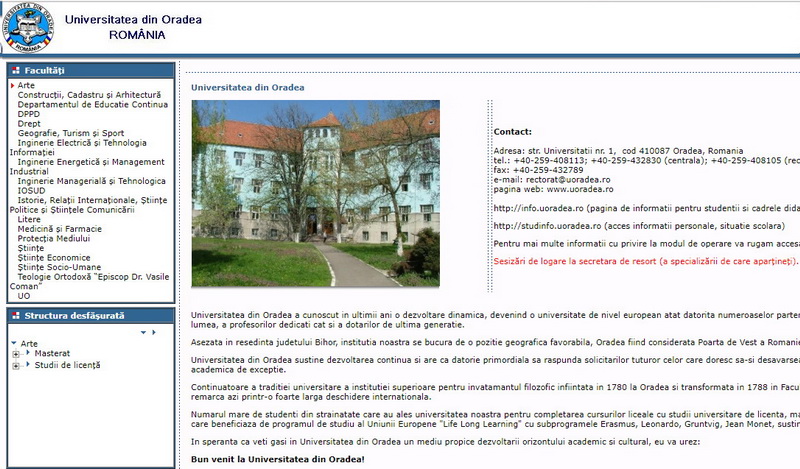Click the red arrow marker beside Arte

[12, 85]
